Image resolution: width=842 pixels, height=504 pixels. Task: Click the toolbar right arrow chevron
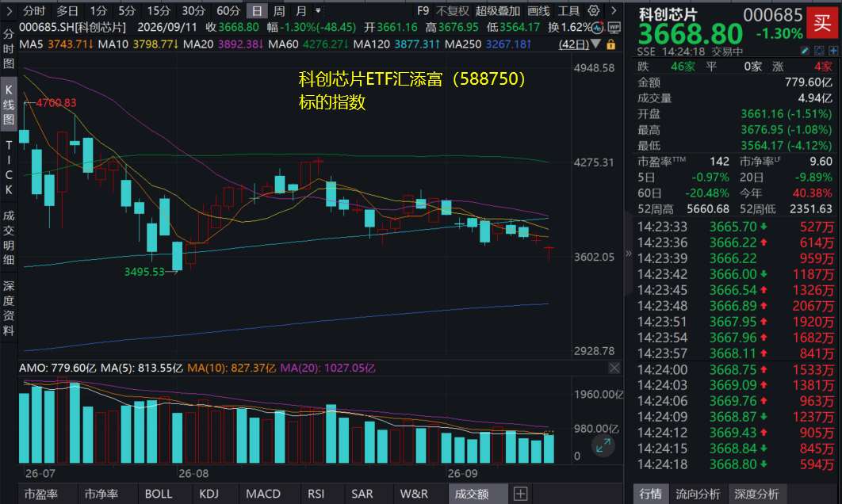pyautogui.click(x=614, y=11)
